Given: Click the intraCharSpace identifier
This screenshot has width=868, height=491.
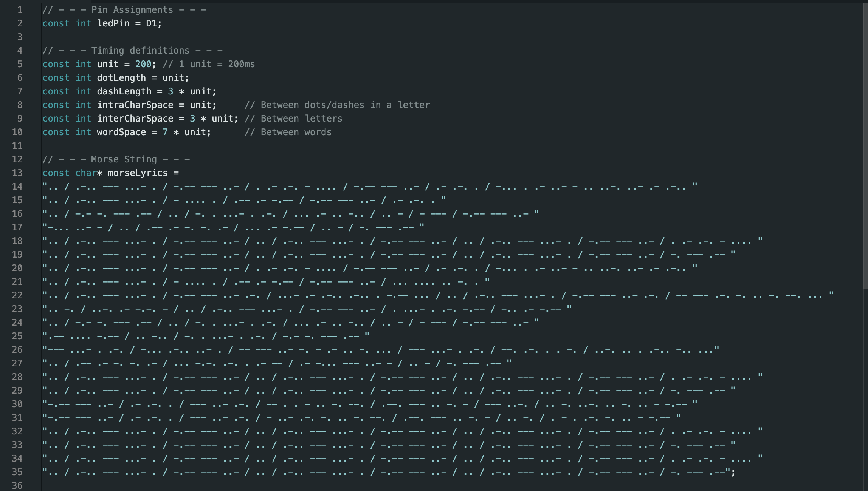Looking at the screenshot, I should click(135, 105).
